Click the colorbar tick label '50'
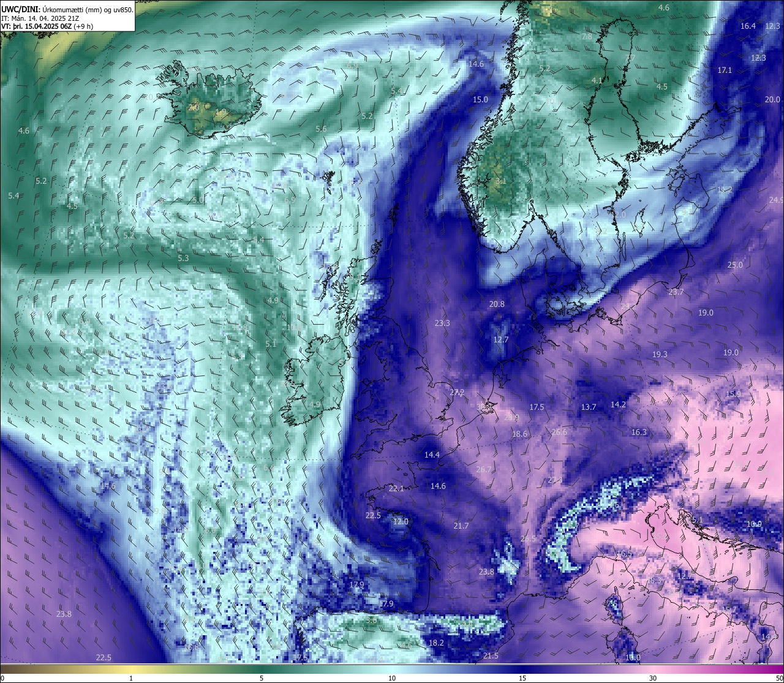 [779, 678]
